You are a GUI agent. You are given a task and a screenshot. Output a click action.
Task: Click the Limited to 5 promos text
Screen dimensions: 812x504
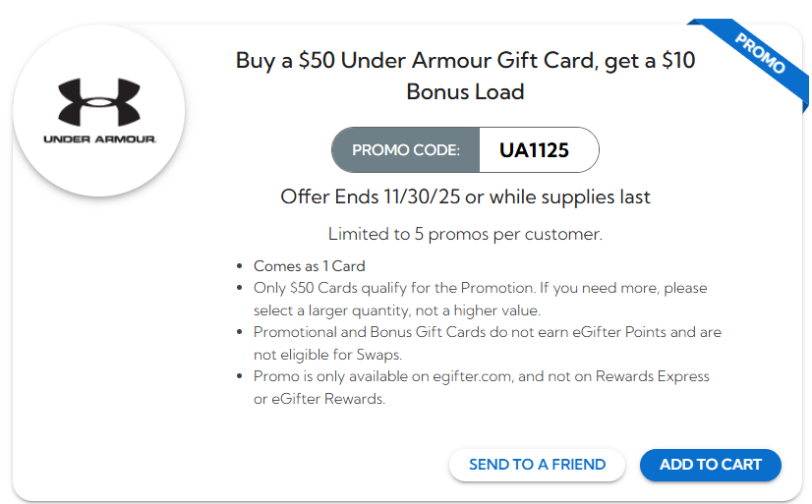(x=465, y=234)
